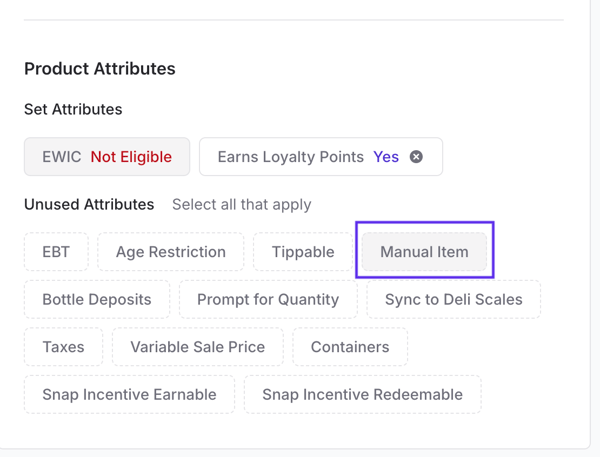Click the Unused Attributes label

pyautogui.click(x=89, y=204)
